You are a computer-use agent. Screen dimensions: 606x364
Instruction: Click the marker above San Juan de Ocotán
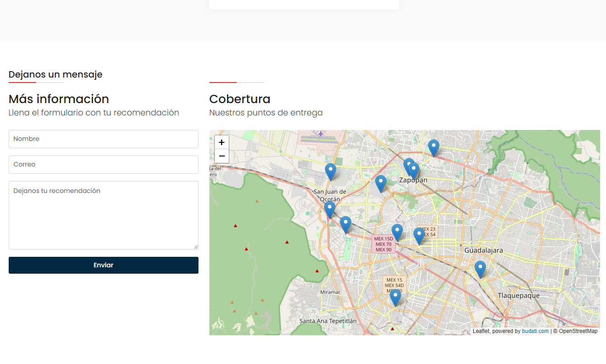coord(330,172)
